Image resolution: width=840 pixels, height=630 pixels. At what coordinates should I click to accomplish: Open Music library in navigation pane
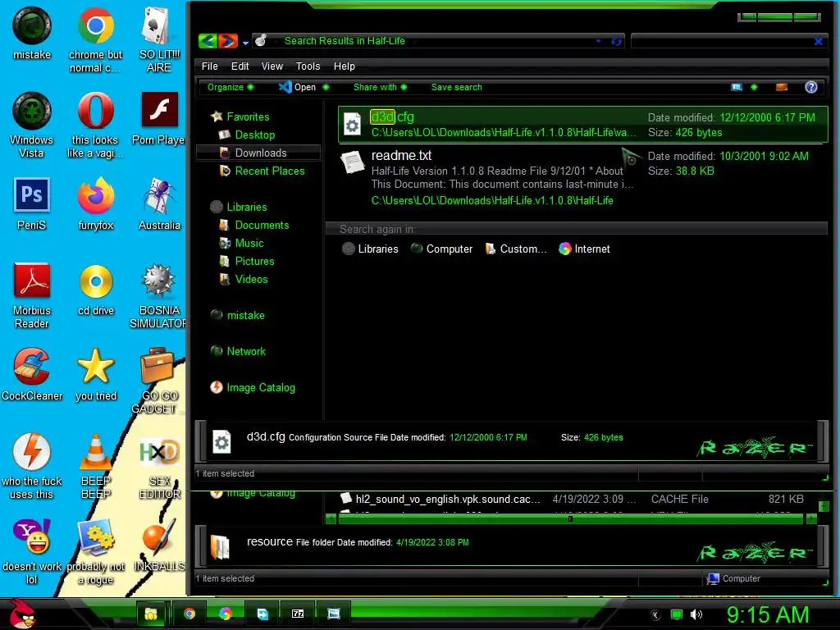pyautogui.click(x=242, y=243)
